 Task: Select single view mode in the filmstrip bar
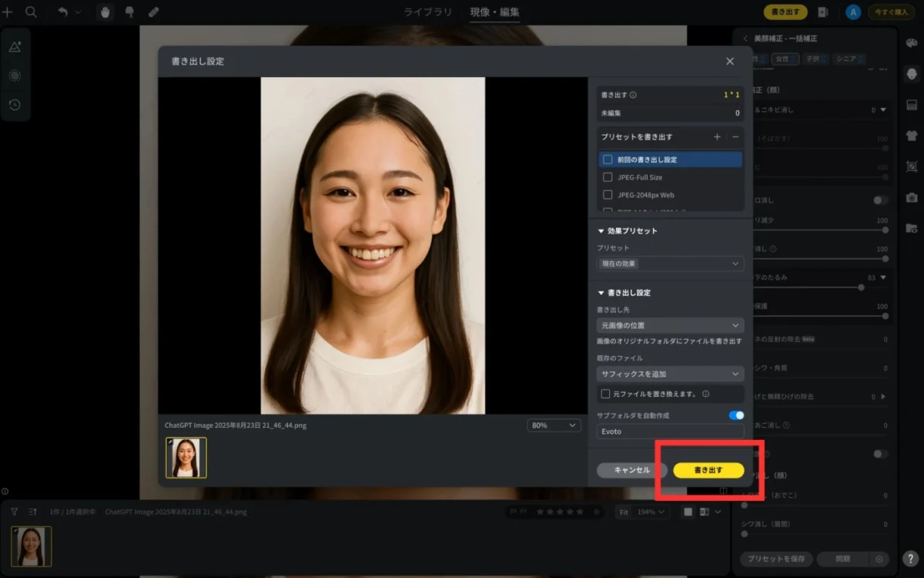[x=688, y=512]
